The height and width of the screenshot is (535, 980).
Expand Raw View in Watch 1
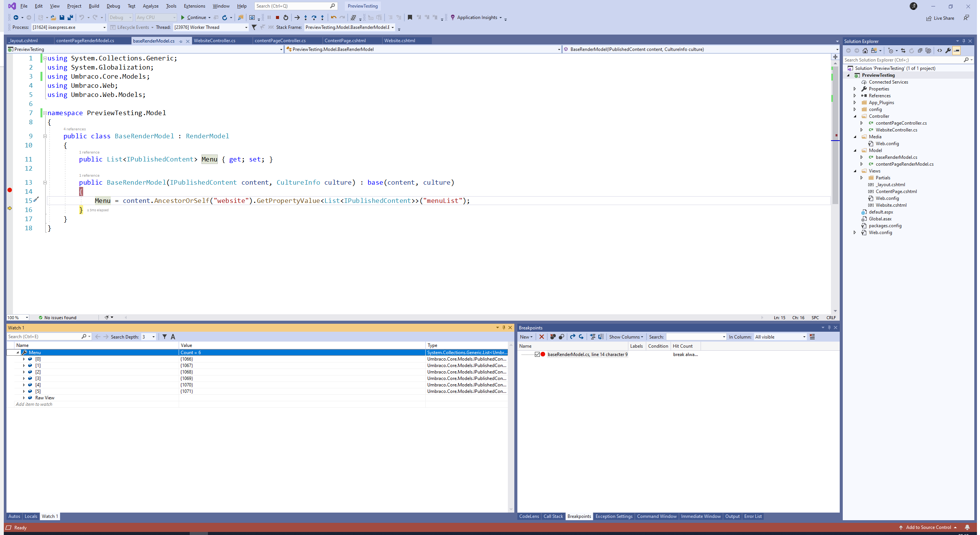click(x=24, y=398)
